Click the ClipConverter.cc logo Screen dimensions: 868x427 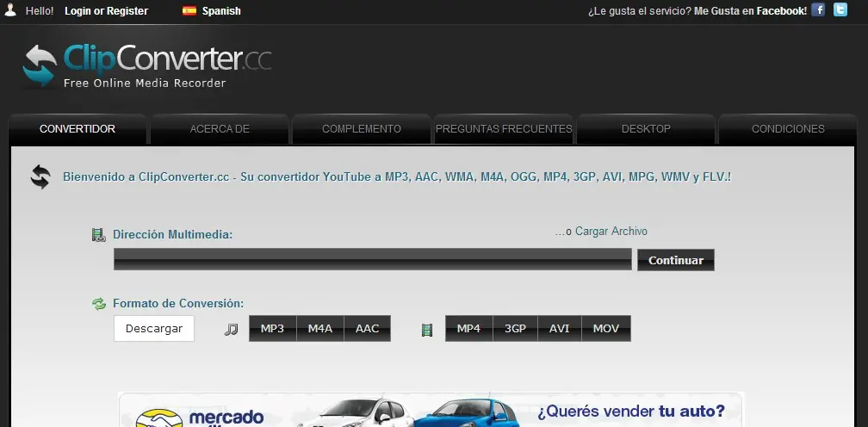point(147,65)
